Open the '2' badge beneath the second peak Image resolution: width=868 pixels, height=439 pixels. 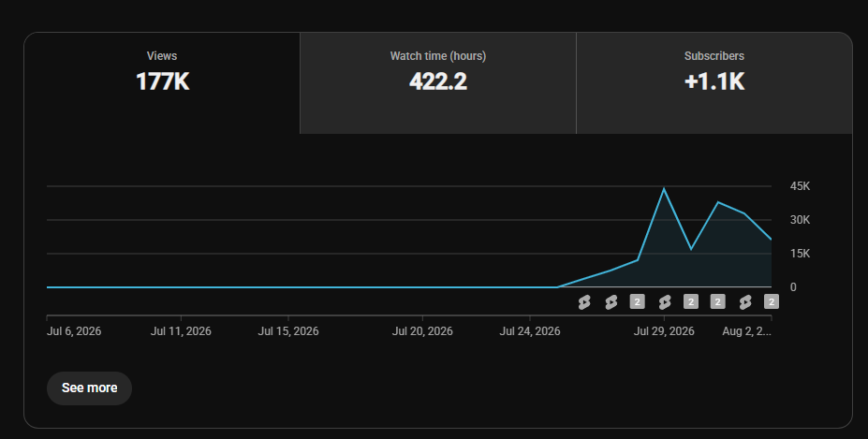coord(718,301)
